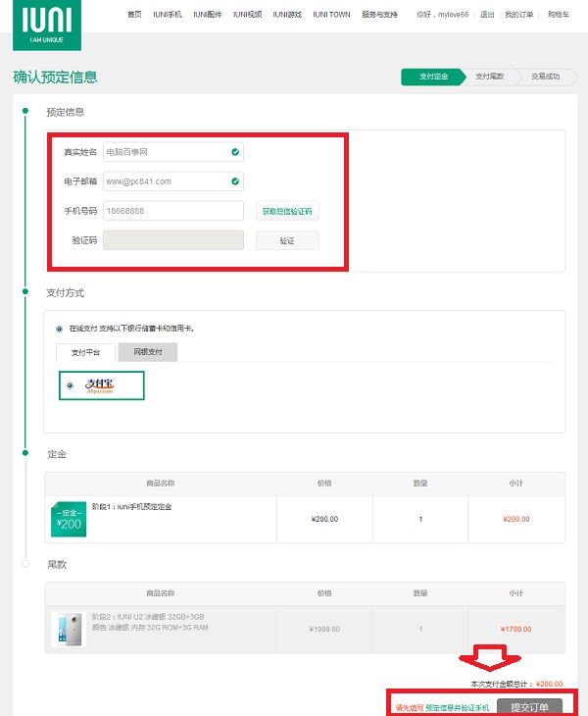588x716 pixels.
Task: Click the ¥1799.00 subtotal value
Action: (515, 630)
